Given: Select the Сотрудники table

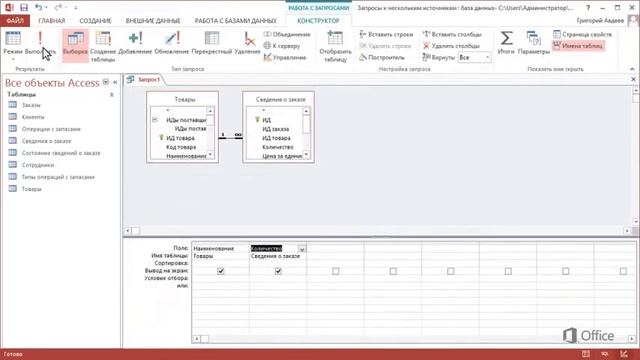Looking at the screenshot, I should click(38, 165).
